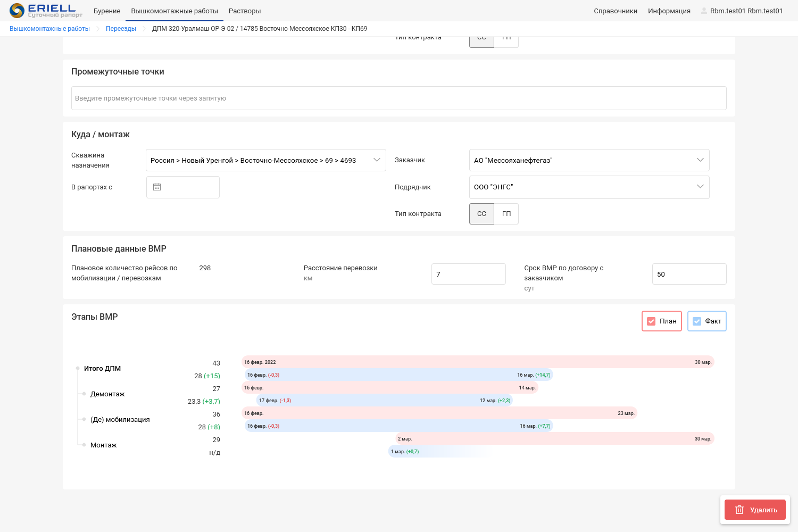798x532 pixels.
Task: Select СС contract type in Куда / монтаж
Action: [481, 214]
